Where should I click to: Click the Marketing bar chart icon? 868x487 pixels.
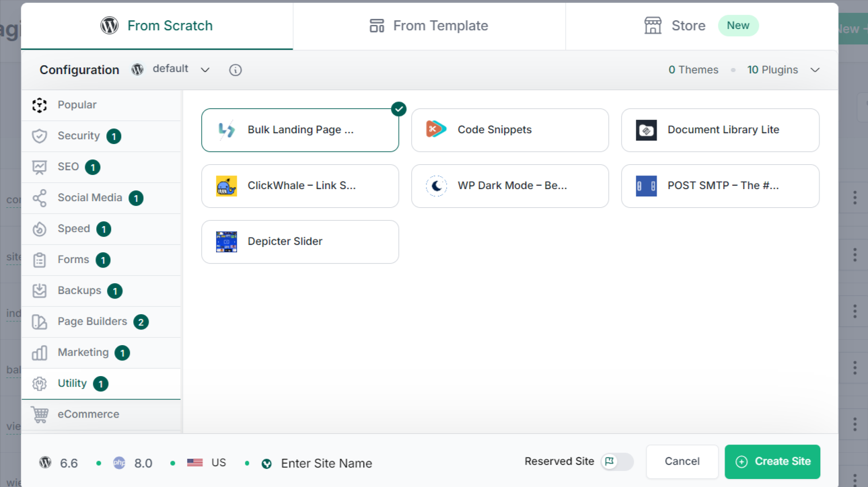[40, 352]
